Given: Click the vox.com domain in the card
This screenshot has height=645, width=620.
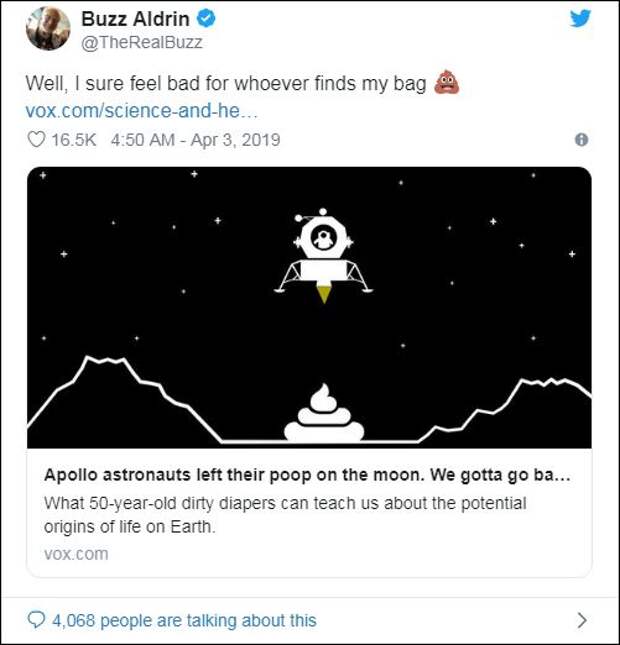Looking at the screenshot, I should point(76,553).
